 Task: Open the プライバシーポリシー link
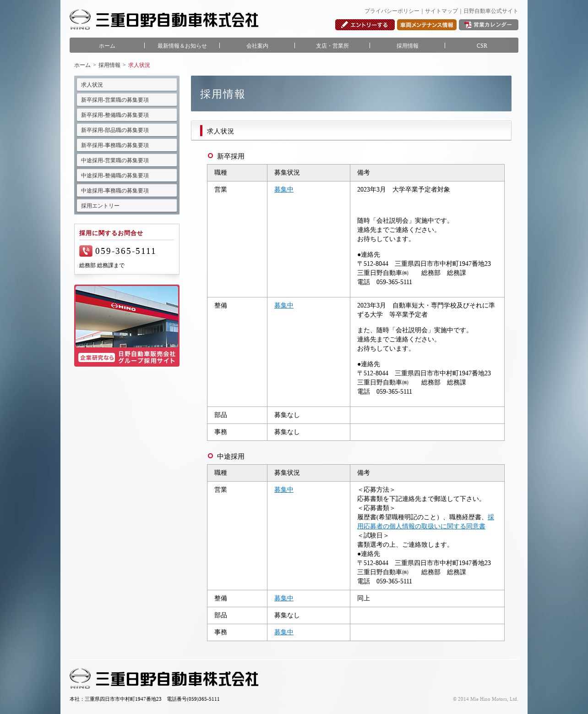coord(392,11)
